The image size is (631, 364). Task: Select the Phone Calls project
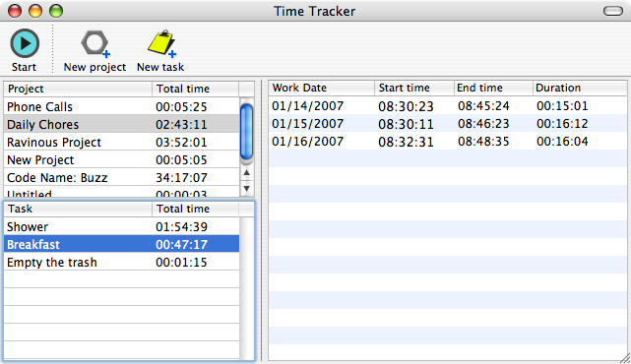(121, 106)
